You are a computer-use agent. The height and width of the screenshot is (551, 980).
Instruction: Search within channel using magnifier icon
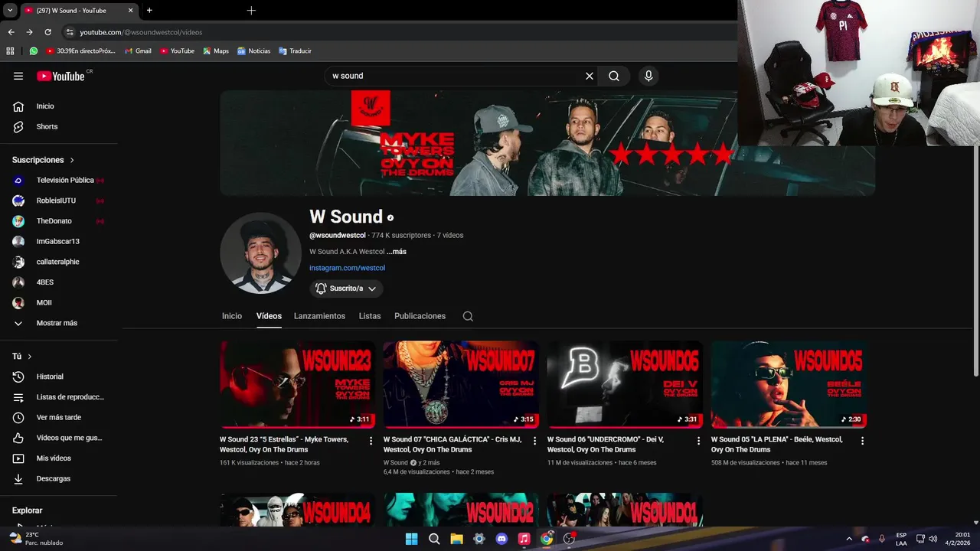(468, 316)
